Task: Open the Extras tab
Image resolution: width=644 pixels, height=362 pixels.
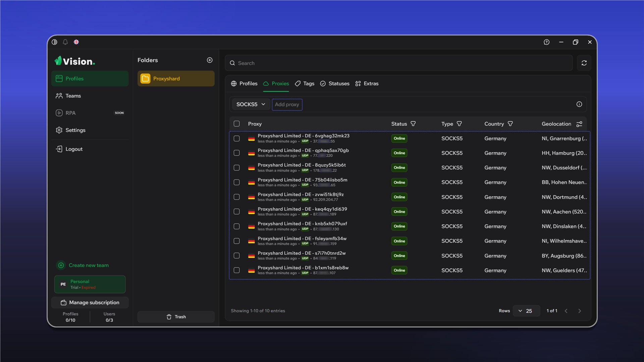Action: 367,83
